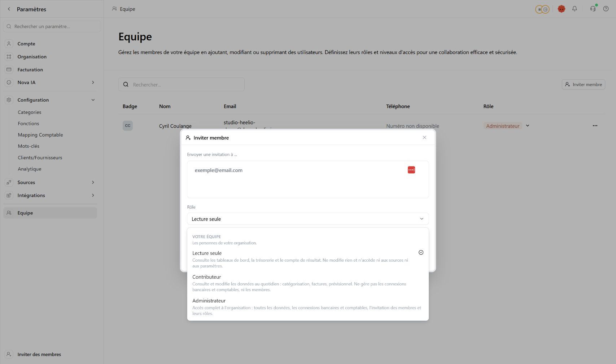The height and width of the screenshot is (364, 616).
Task: Open Mapping Comptable settings
Action: (40, 135)
